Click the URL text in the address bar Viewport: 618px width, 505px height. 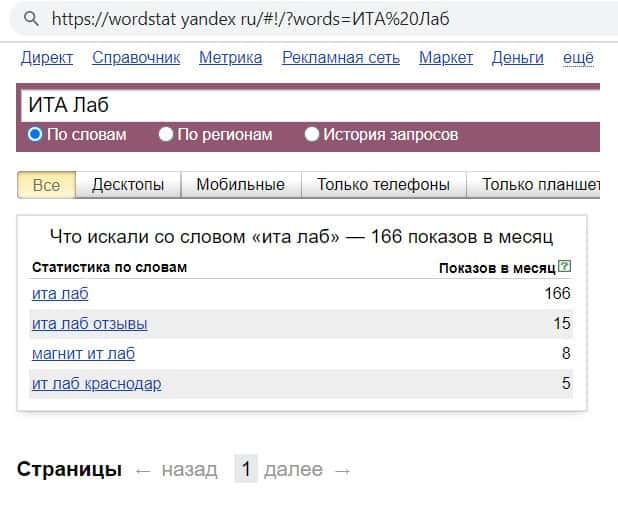[250, 19]
